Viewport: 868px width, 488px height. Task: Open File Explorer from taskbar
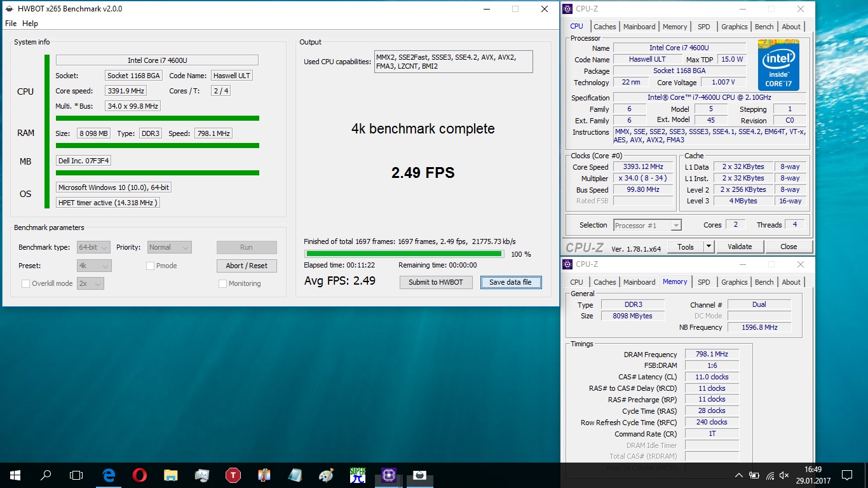pos(171,475)
